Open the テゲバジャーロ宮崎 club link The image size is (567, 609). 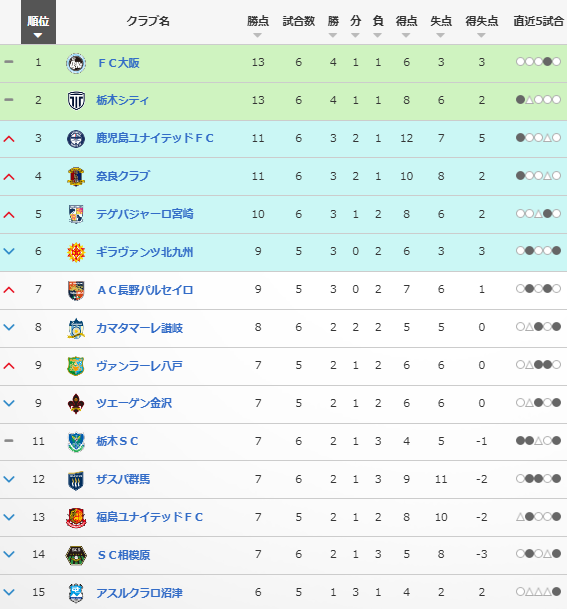[x=144, y=214]
